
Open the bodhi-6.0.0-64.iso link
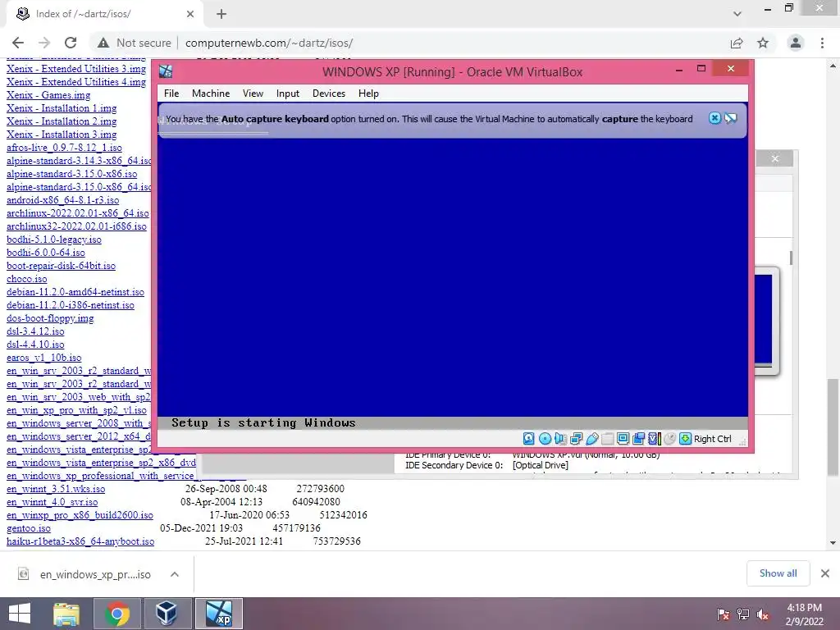tap(46, 253)
